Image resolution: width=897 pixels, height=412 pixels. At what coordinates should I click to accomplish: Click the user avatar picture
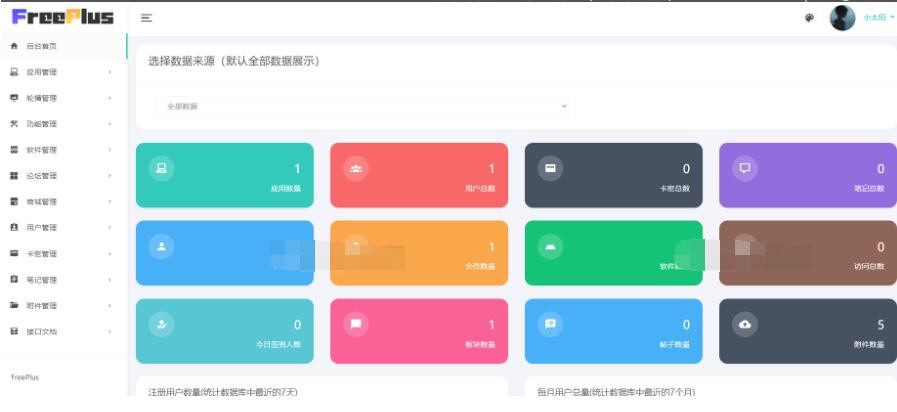842,18
